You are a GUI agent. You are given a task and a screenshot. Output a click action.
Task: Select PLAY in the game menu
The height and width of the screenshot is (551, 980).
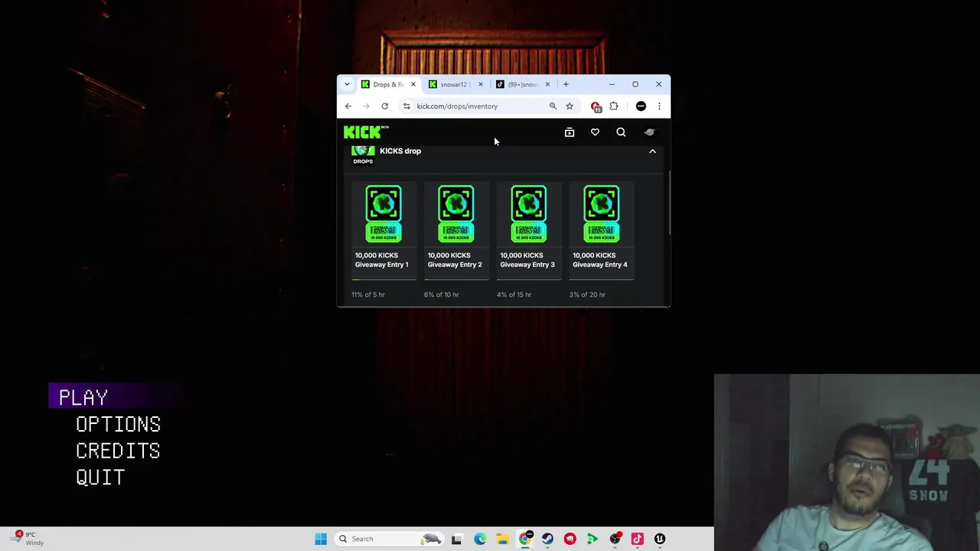(x=83, y=398)
